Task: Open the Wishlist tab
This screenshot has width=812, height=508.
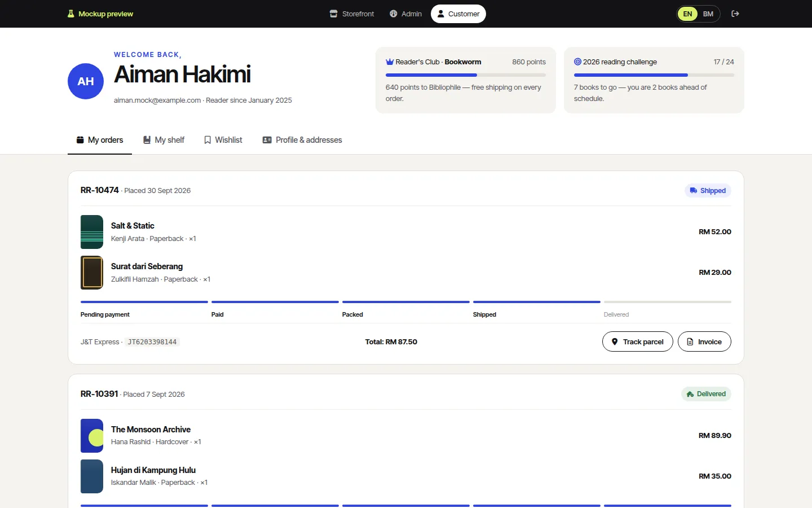Action: 223,140
